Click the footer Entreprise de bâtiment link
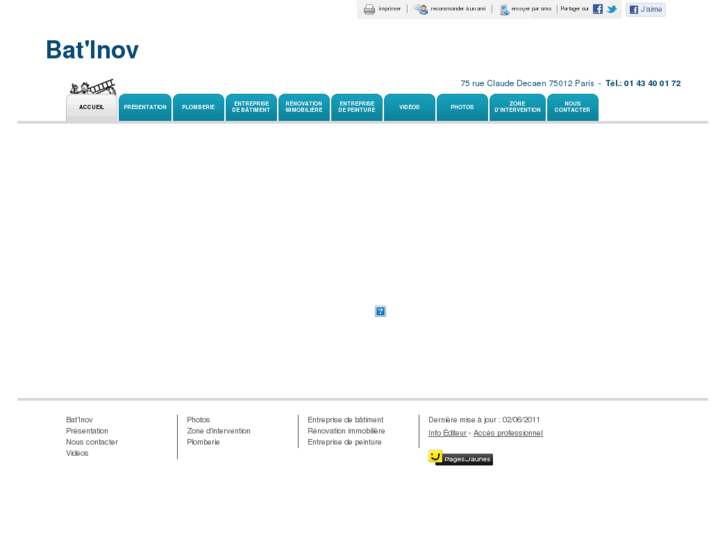The height and width of the screenshot is (545, 727). 345,420
